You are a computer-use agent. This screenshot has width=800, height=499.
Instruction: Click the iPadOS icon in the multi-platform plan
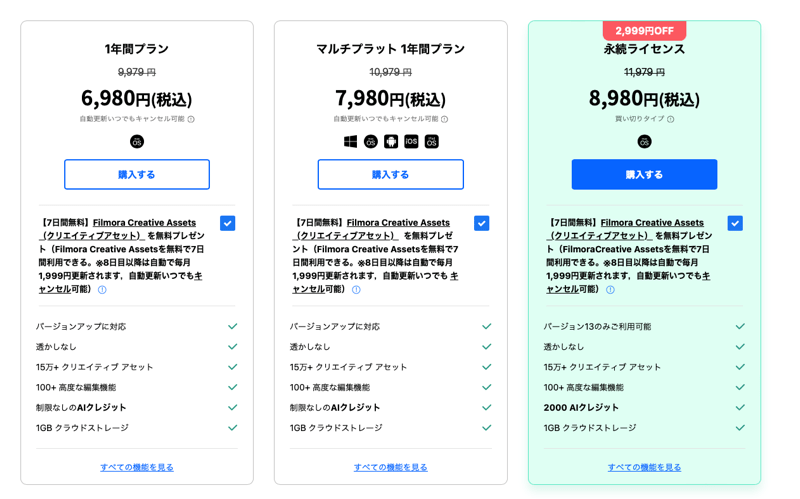432,141
